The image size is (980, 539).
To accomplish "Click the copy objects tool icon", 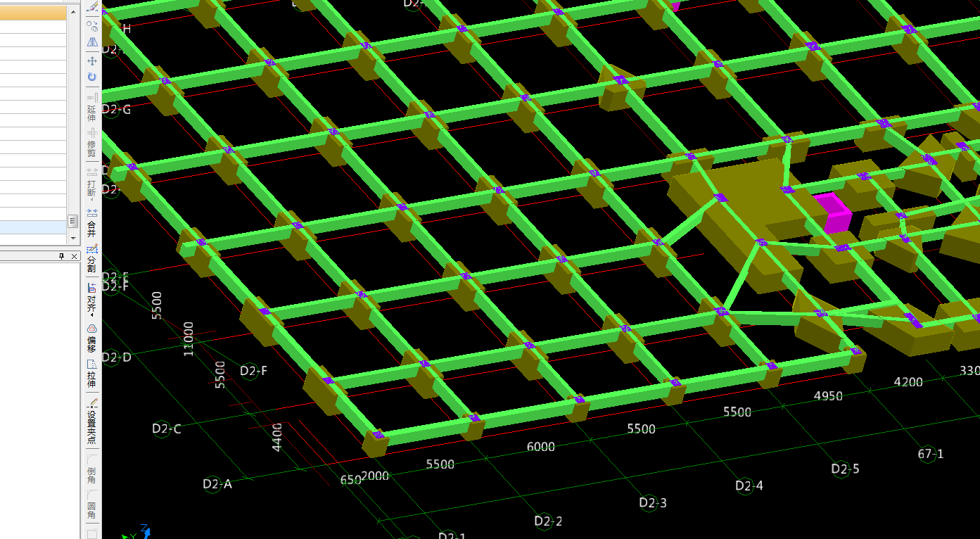I will [92, 26].
